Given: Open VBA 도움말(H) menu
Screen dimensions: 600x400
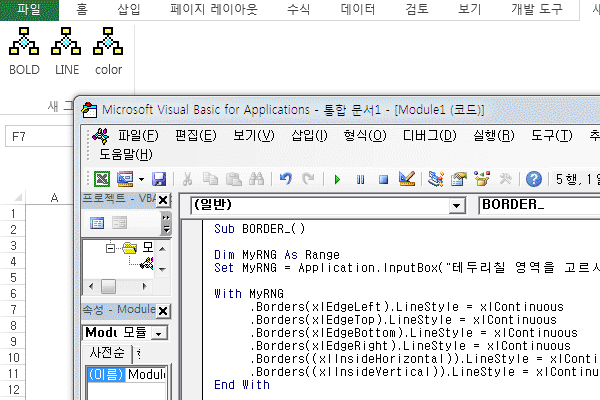Looking at the screenshot, I should (x=126, y=154).
